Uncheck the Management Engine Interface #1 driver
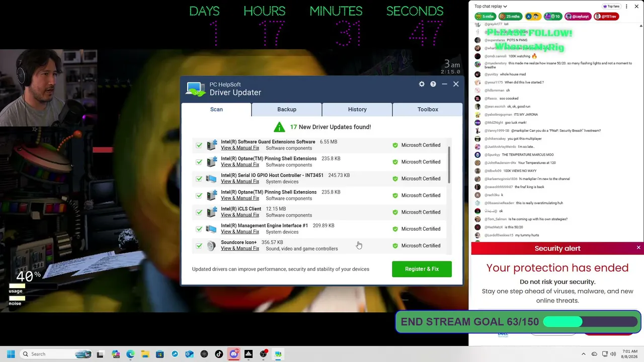Screen dimensions: 644x362 click(199, 229)
